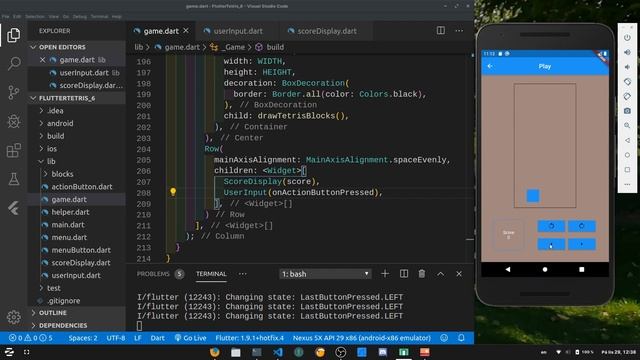This screenshot has width=640, height=360.
Task: Kill the terminal with trash icon
Action: [x=422, y=274]
